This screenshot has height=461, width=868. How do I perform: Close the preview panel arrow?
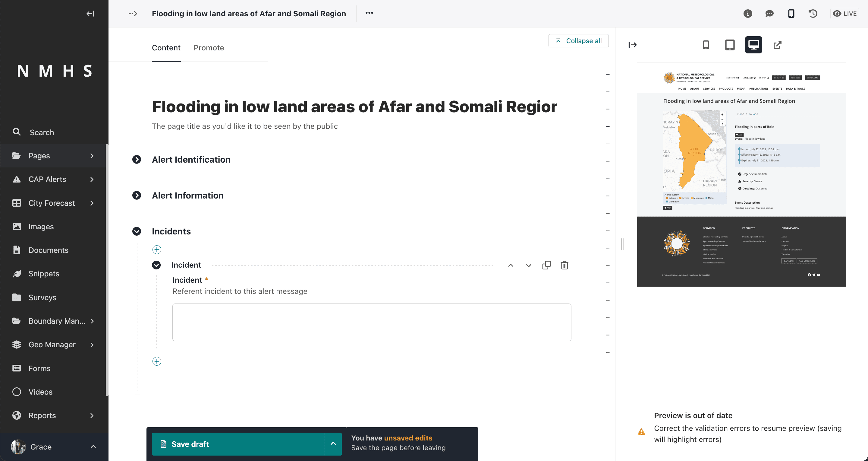pos(633,45)
